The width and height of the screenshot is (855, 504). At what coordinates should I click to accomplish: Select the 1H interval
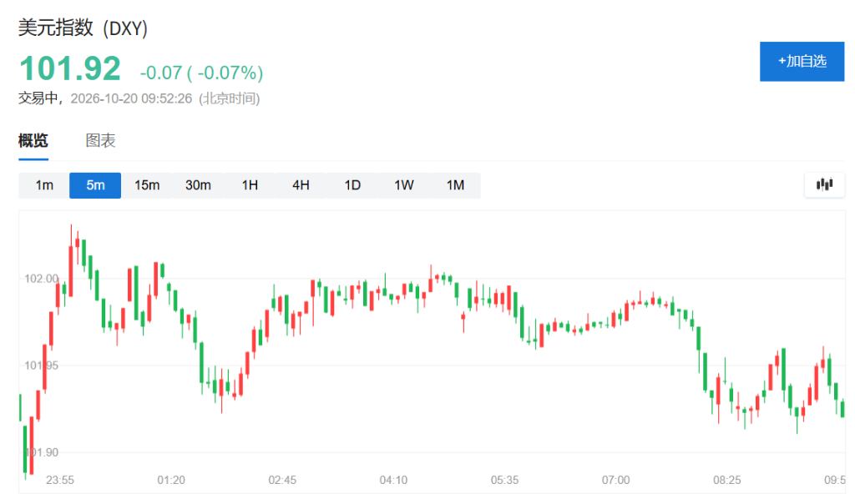[x=250, y=185]
